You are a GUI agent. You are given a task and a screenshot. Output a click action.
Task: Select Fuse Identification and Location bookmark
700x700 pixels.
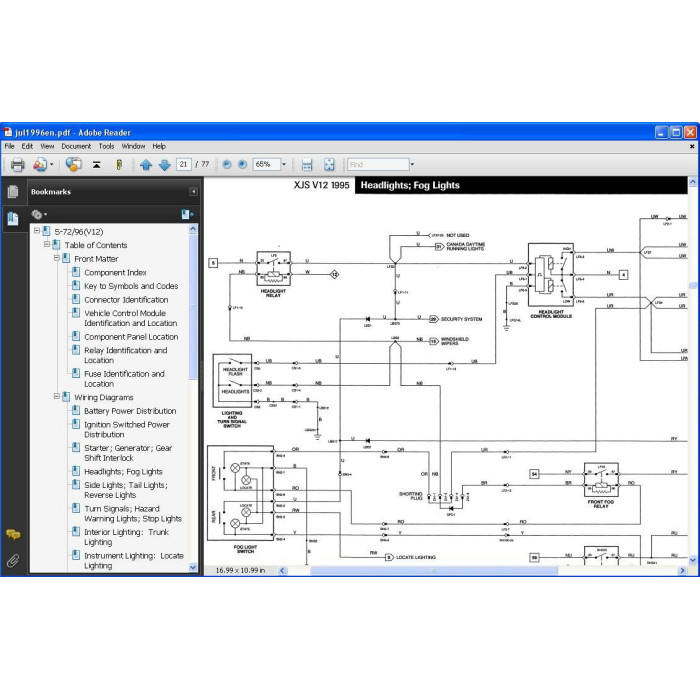tap(125, 379)
